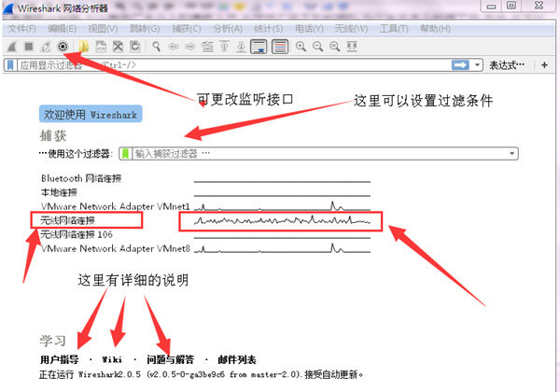Image resolution: width=560 pixels, height=392 pixels.
Task: Open capture options (interface settings) icon
Action: tap(63, 47)
